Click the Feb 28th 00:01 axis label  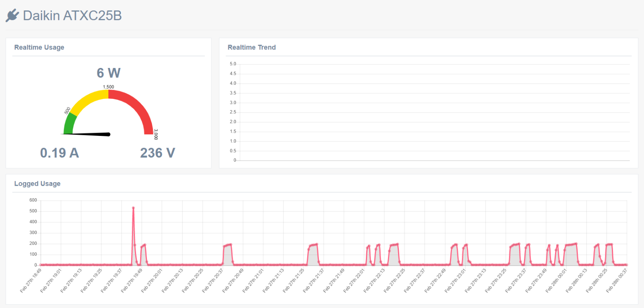(556, 281)
